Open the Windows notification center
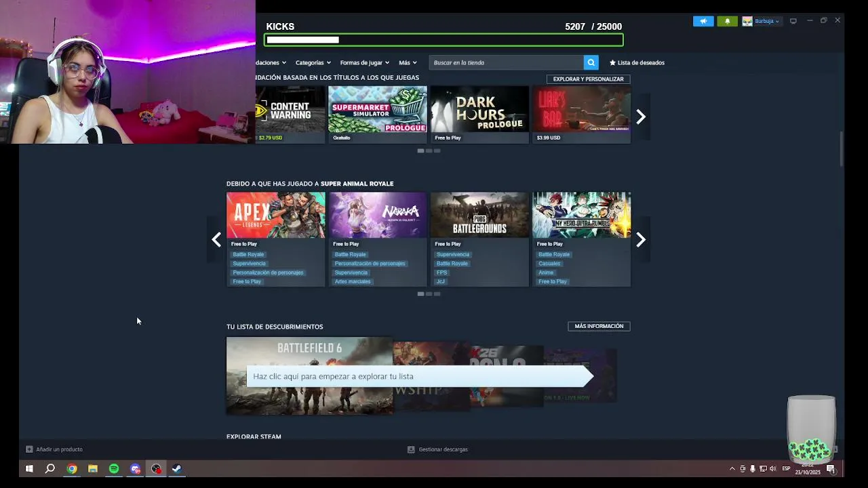The width and height of the screenshot is (868, 488). pyautogui.click(x=831, y=468)
